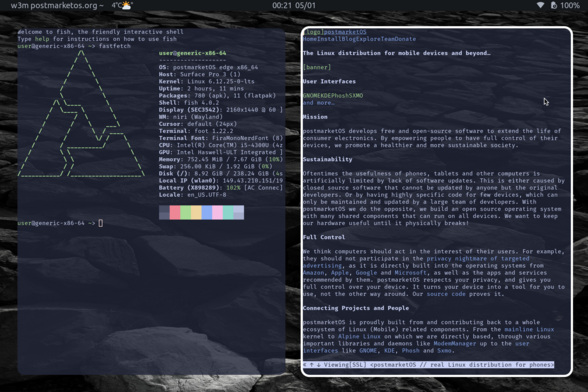Click the 'fastfetch' command text
588x392 pixels.
point(115,46)
